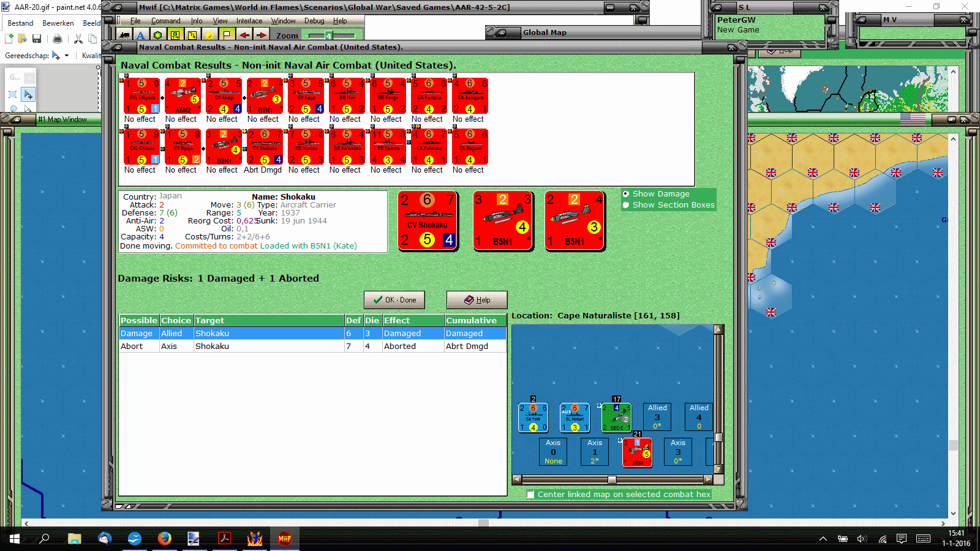Screen dimensions: 980x551
Task: Select the BB Yamato battleship counter
Action: click(388, 146)
